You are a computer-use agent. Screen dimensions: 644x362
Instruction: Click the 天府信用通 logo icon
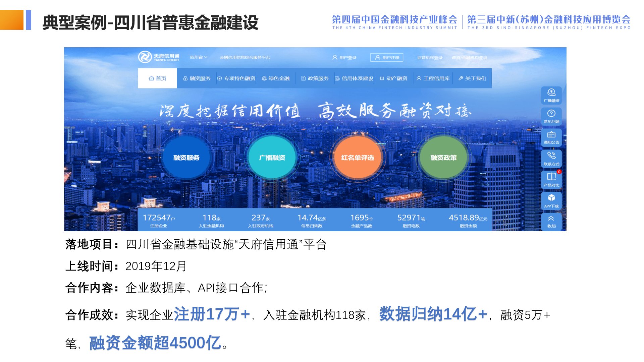[x=145, y=57]
